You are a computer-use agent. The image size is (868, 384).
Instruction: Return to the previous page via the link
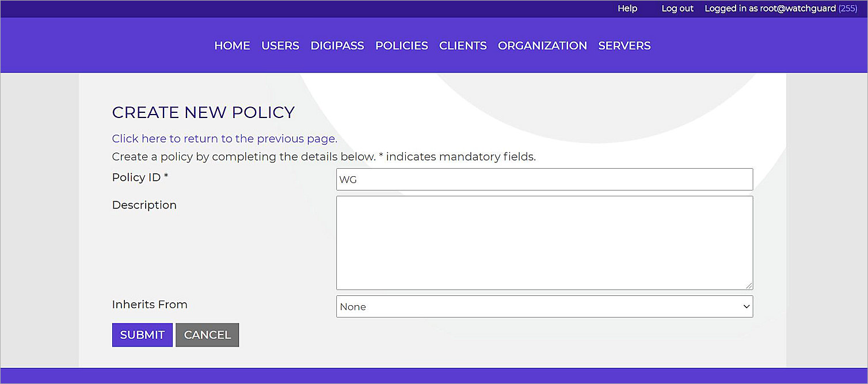(x=223, y=139)
